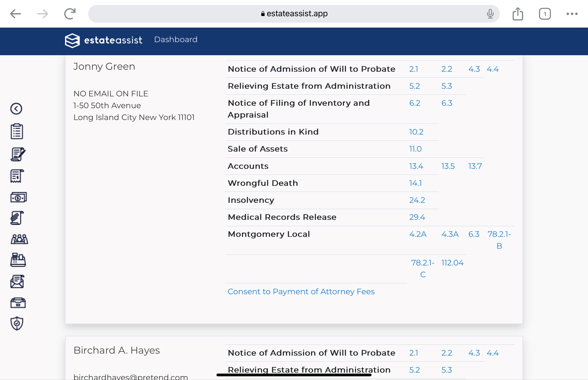Open the document with pen sidebar icon
The image size is (588, 380).
(x=18, y=154)
